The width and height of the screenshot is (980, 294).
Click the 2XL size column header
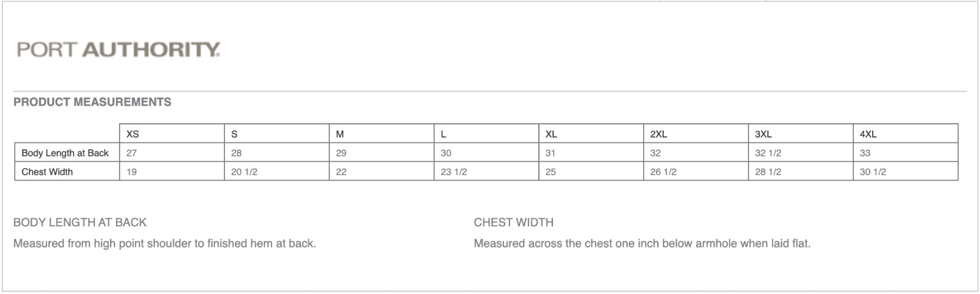(x=696, y=133)
